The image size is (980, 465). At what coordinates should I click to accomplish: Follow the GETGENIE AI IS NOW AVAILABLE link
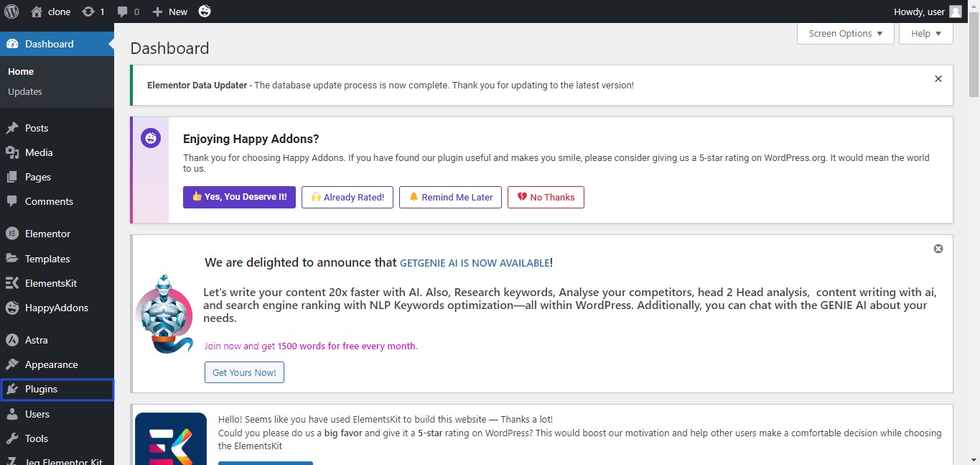click(x=475, y=263)
